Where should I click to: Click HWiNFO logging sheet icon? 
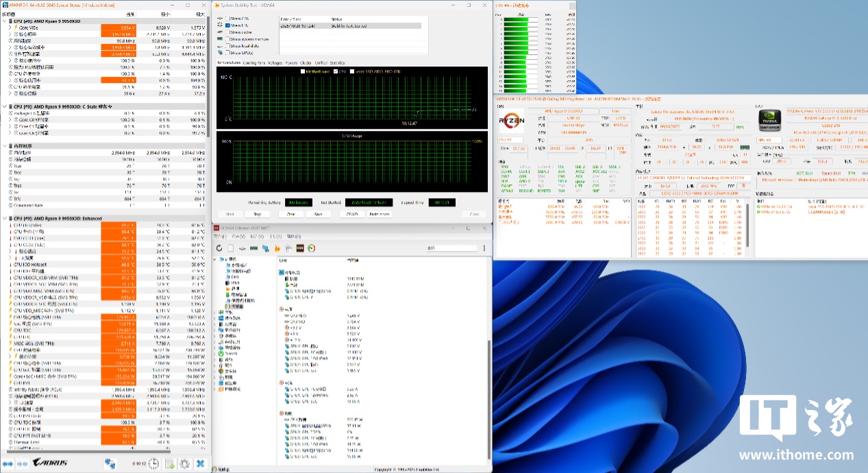click(x=169, y=464)
